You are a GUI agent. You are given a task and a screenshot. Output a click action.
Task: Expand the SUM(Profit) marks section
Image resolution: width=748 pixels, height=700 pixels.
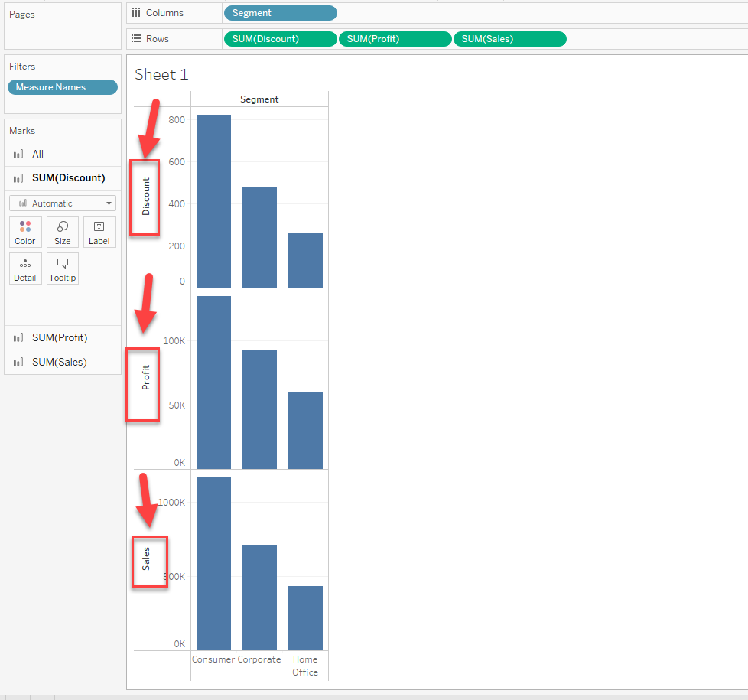coord(60,338)
